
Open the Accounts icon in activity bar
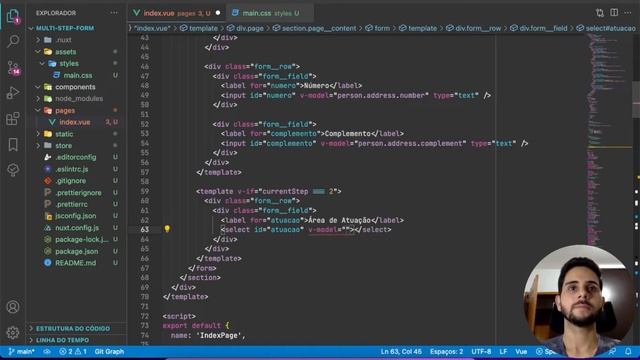13,307
